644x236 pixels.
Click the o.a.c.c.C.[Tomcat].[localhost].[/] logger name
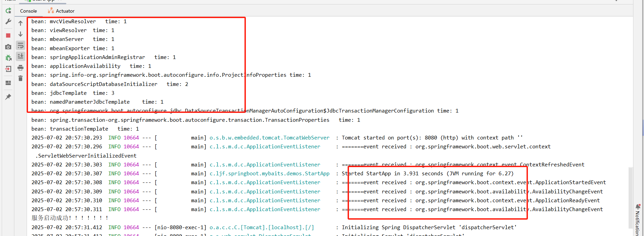point(262,227)
